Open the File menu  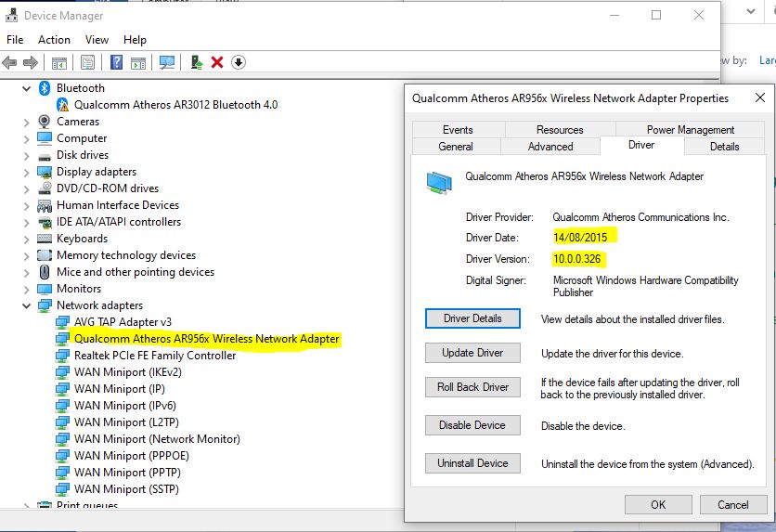[x=15, y=40]
